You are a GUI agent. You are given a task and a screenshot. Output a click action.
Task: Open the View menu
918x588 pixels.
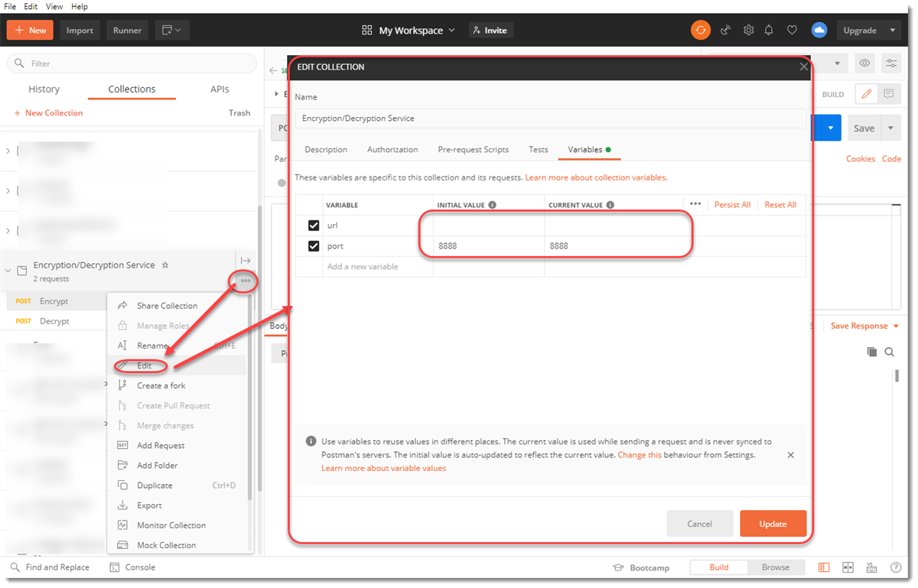tap(54, 6)
